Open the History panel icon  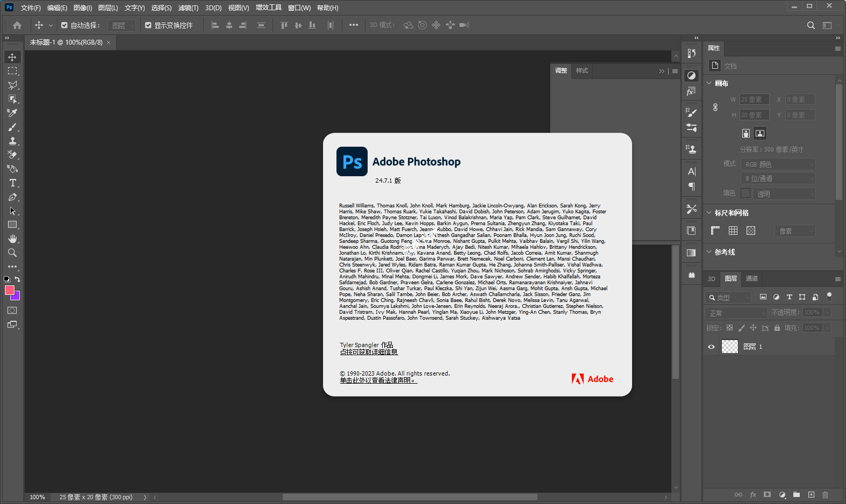pos(692,53)
